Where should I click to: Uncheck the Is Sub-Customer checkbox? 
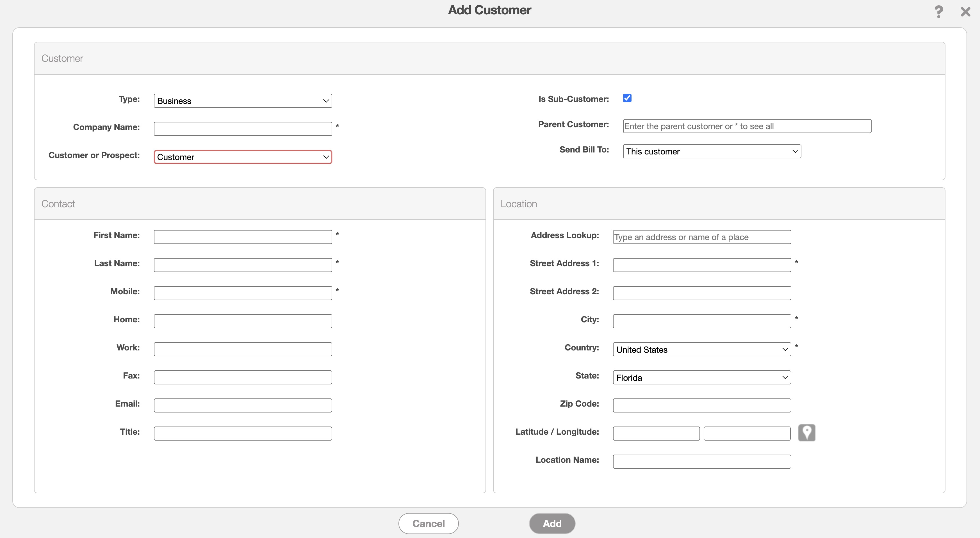[x=627, y=98]
